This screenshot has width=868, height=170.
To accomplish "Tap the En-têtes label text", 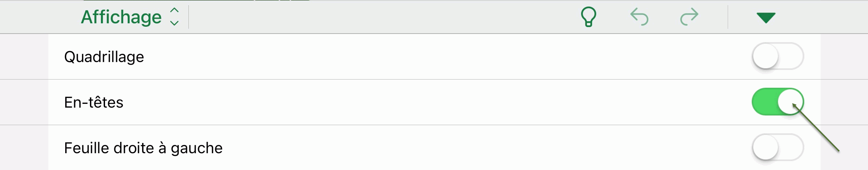I will pos(94,102).
